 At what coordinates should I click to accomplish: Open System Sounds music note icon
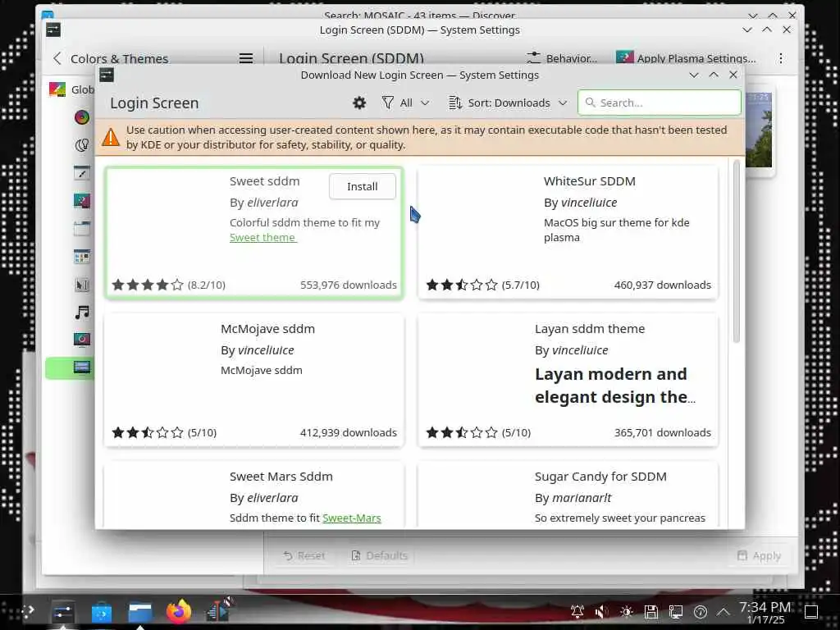click(82, 312)
